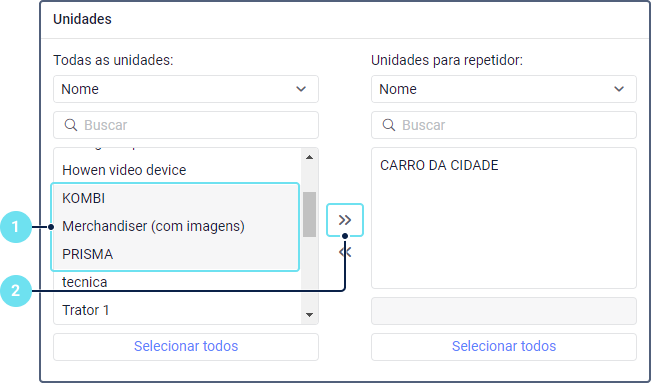Click the search magnifier in the left Buscar field
The image size is (651, 383).
(x=71, y=125)
